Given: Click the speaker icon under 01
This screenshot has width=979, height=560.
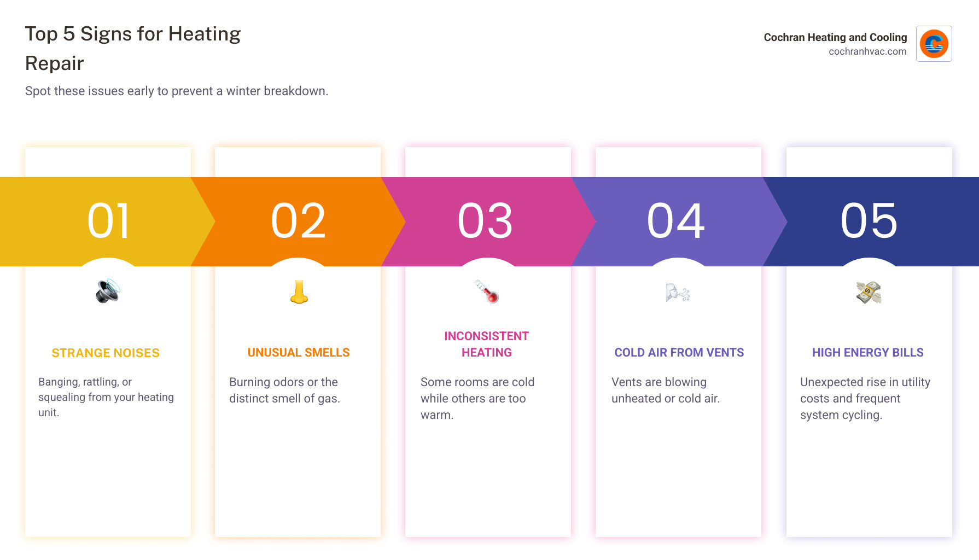Looking at the screenshot, I should [x=108, y=291].
